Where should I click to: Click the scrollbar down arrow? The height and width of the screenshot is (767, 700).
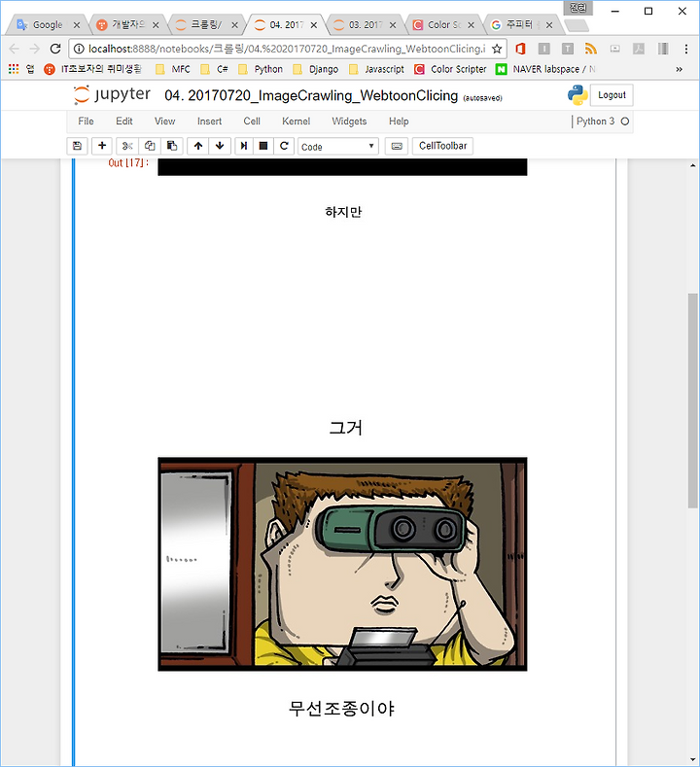tap(692, 760)
